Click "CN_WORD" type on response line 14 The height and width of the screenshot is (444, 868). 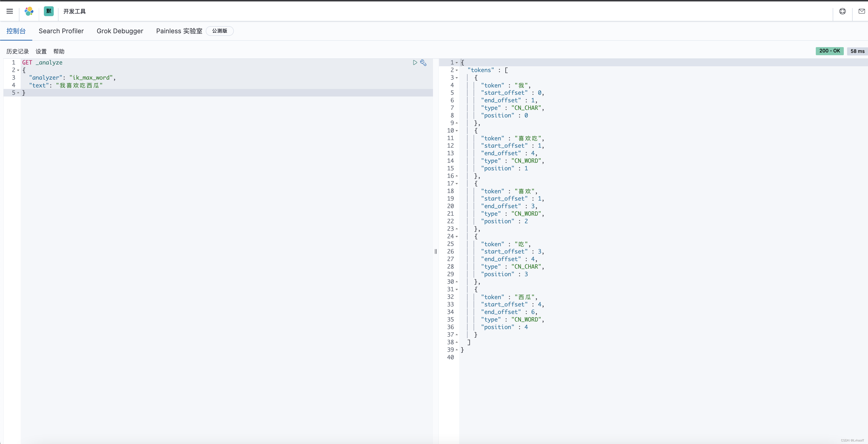click(x=526, y=161)
